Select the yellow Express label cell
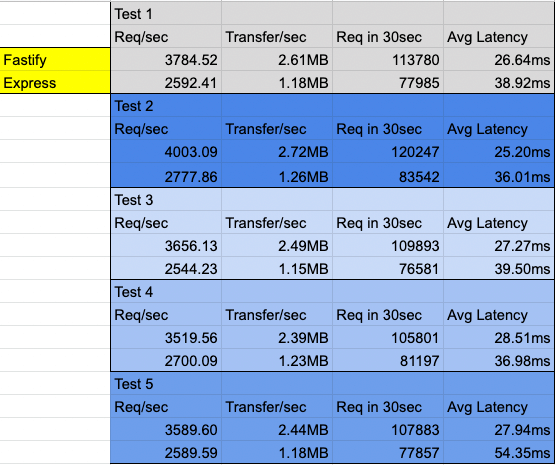This screenshot has height=465, width=555. [55, 82]
